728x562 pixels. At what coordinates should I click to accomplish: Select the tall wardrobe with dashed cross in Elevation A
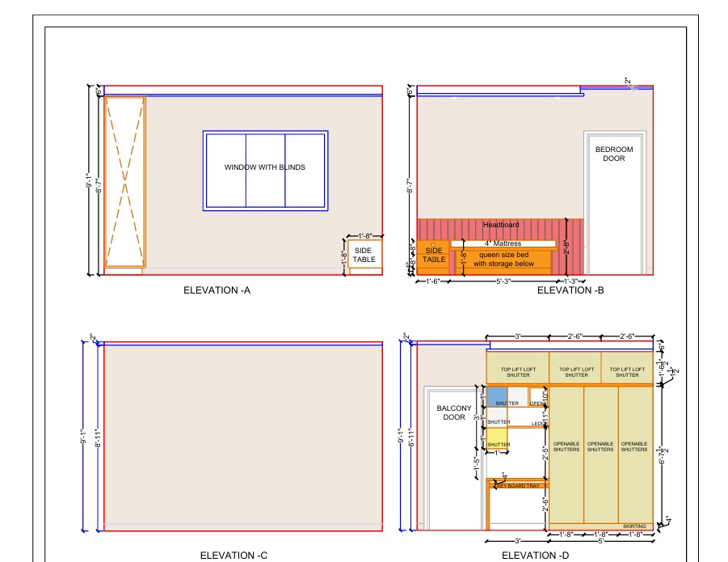[124, 182]
